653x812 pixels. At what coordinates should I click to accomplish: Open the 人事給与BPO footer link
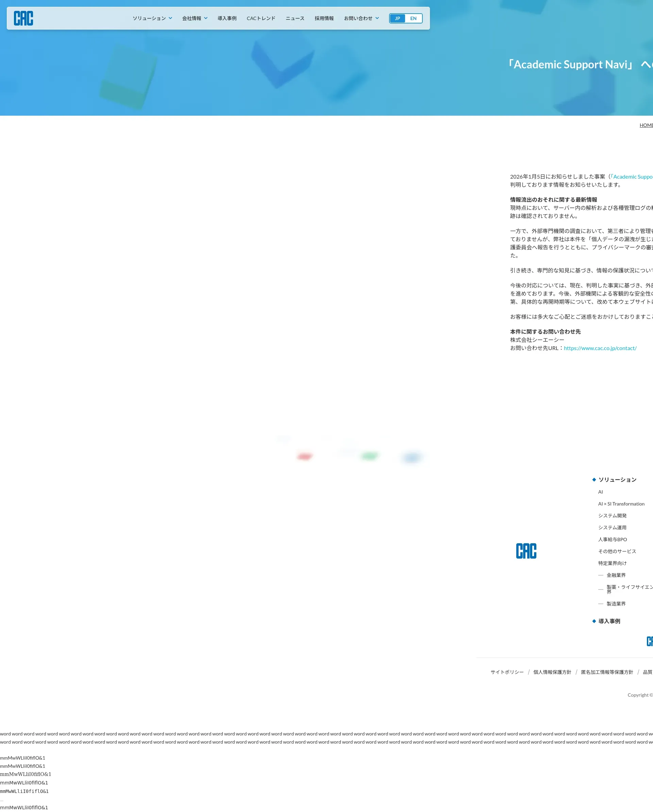pos(612,540)
